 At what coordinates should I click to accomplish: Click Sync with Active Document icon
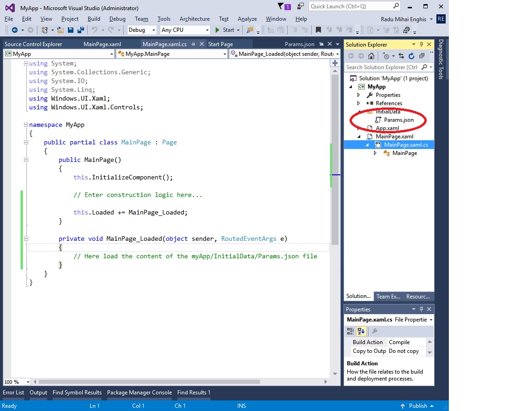(x=401, y=56)
